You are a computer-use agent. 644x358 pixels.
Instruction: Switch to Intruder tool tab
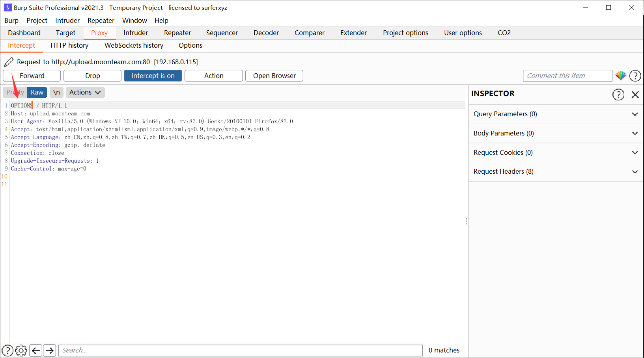tap(136, 33)
